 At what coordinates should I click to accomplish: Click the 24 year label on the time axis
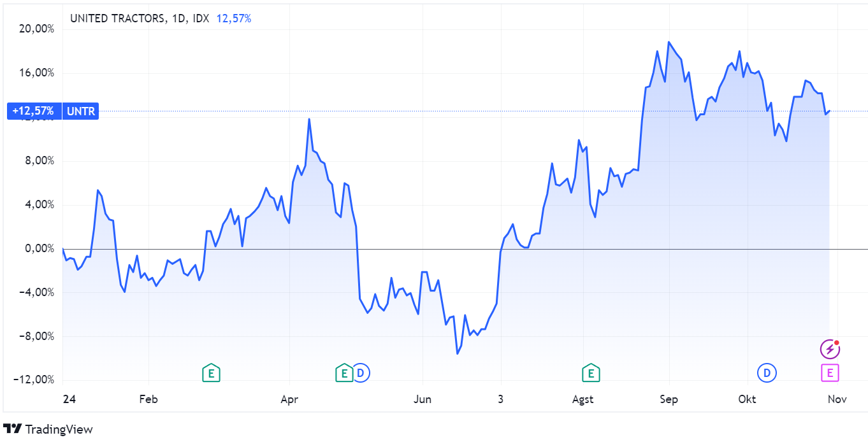point(69,400)
